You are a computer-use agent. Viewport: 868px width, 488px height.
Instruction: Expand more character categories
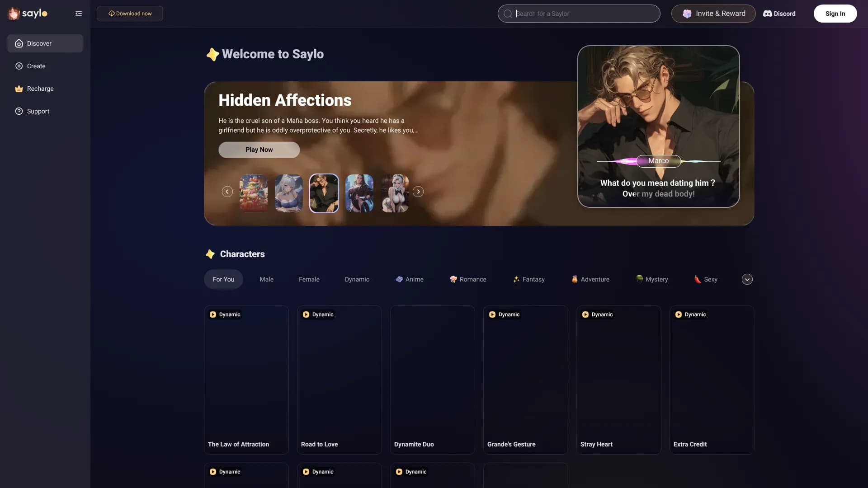click(x=747, y=279)
